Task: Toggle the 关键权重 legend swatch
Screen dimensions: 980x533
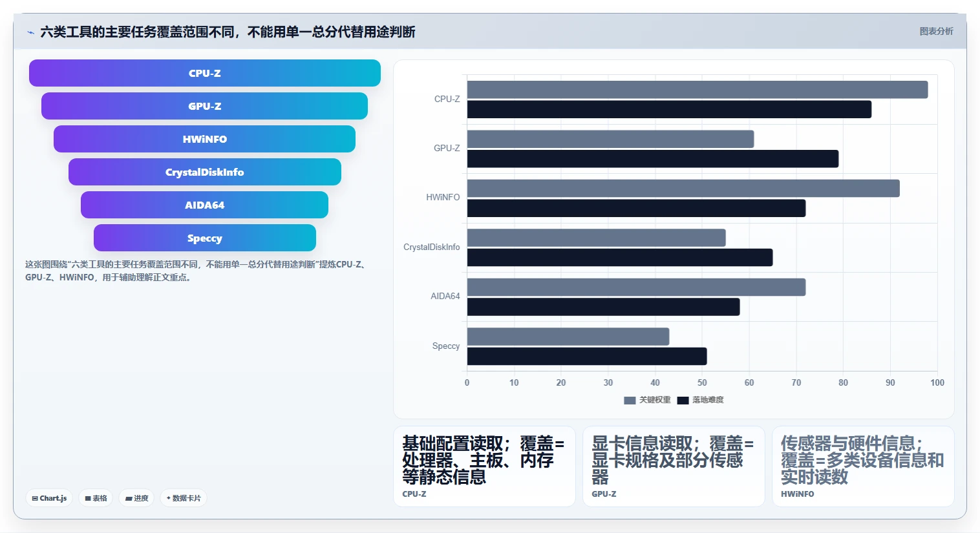Action: point(630,401)
